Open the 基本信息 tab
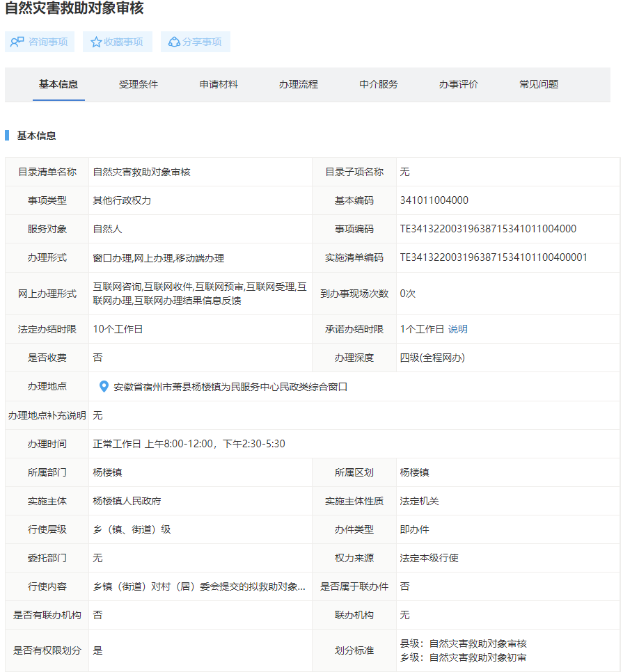This screenshot has height=672, width=623. coord(58,84)
